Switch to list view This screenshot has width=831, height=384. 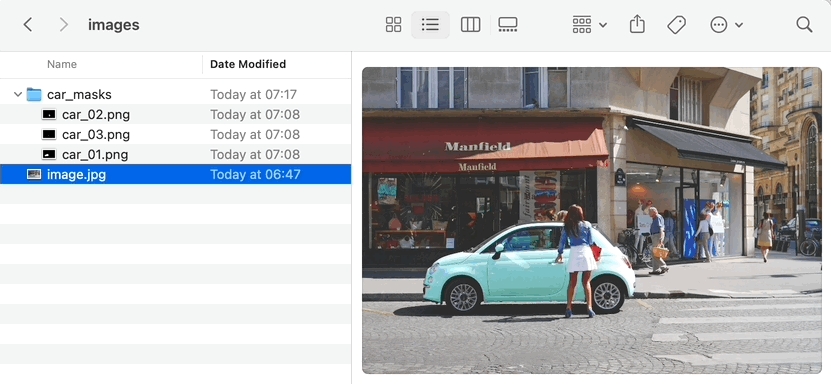[x=430, y=24]
